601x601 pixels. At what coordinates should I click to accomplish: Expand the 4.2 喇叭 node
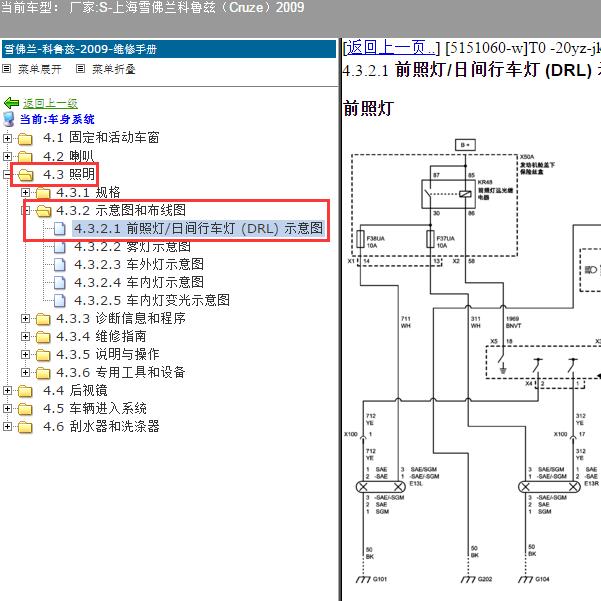(x=7, y=156)
